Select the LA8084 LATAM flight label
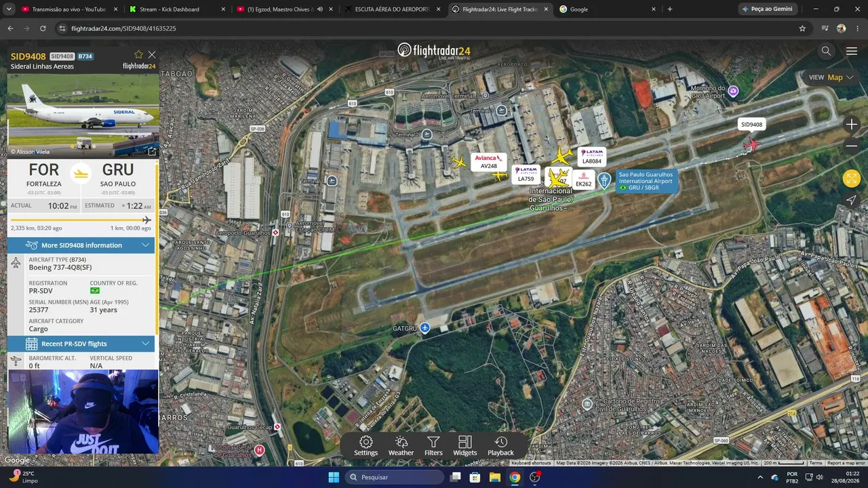868x488 pixels. [x=592, y=157]
